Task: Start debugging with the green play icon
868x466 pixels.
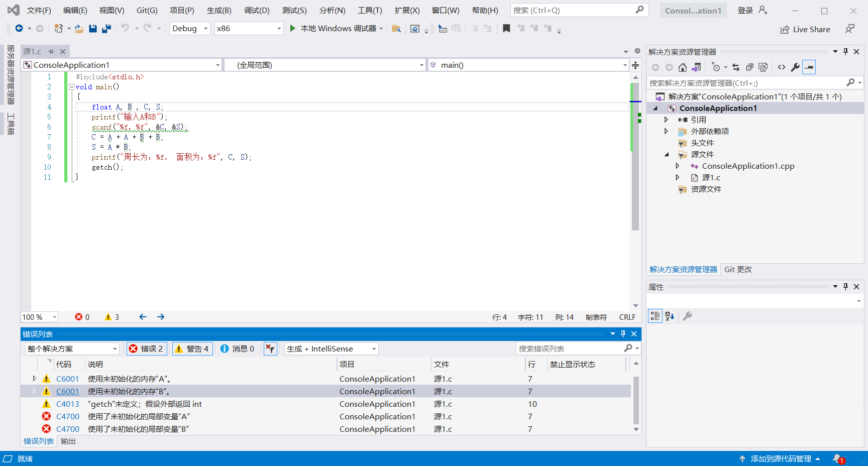Action: point(292,29)
